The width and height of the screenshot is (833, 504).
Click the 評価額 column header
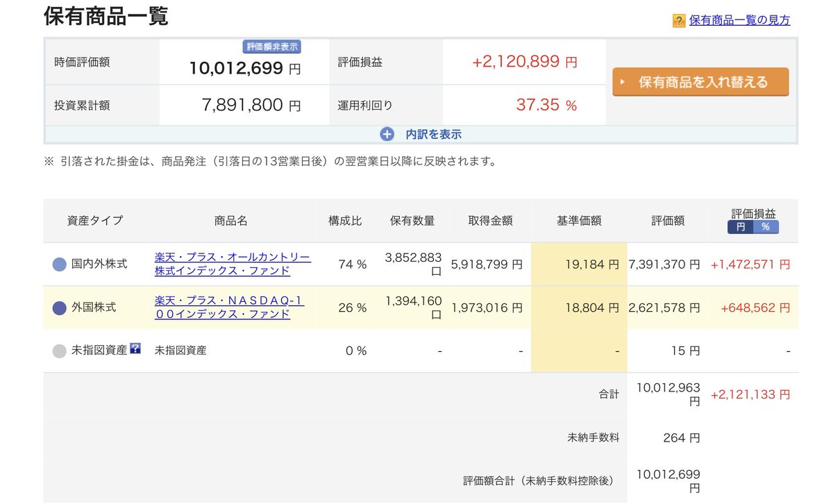tap(668, 221)
